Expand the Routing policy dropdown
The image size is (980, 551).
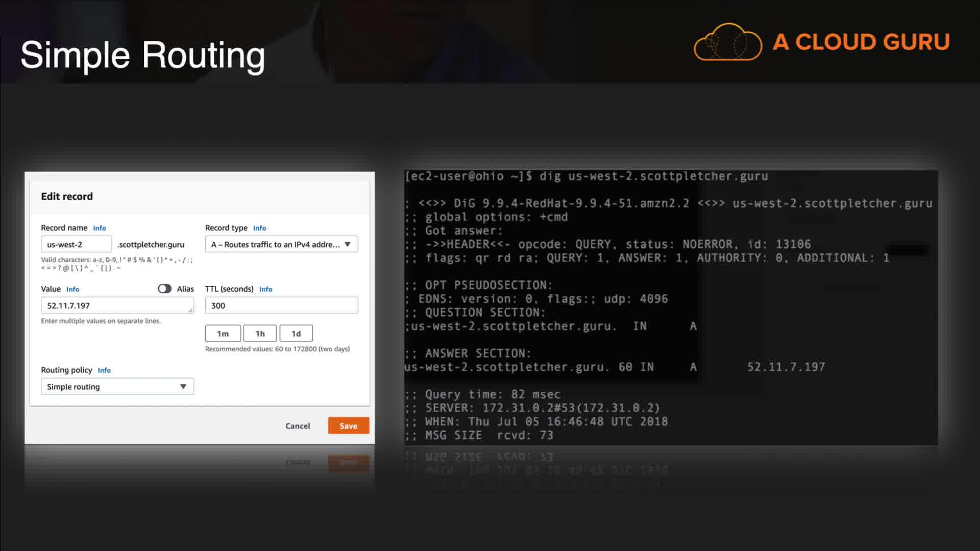(x=117, y=387)
